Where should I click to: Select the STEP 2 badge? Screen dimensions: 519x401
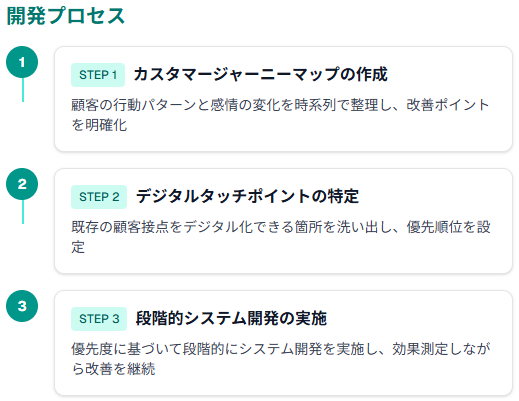(99, 197)
